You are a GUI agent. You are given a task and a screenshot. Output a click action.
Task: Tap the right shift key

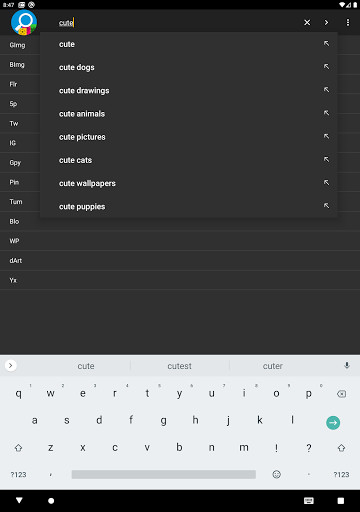(x=341, y=448)
